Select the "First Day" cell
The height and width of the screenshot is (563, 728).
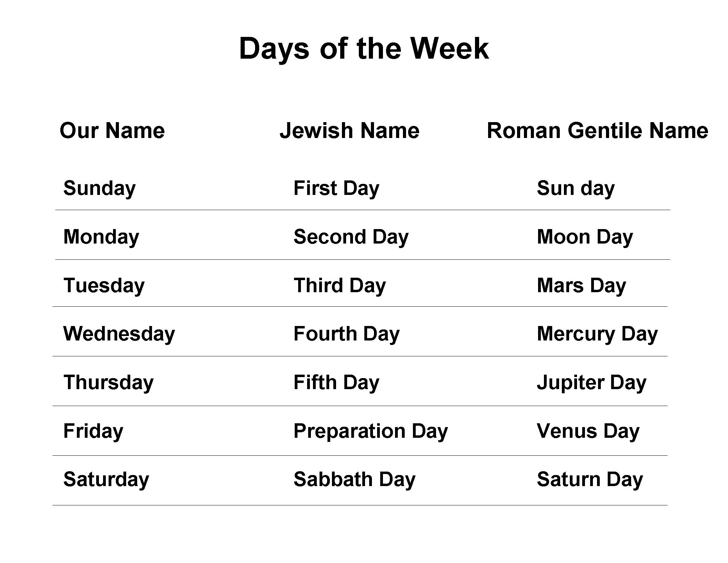tap(336, 188)
